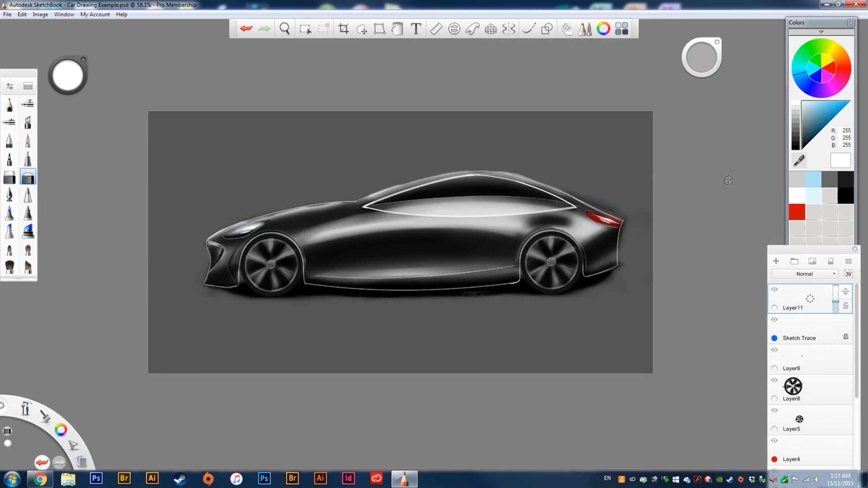Image resolution: width=868 pixels, height=488 pixels.
Task: Expand the Colors panel disclosure triangle
Action: tap(821, 32)
